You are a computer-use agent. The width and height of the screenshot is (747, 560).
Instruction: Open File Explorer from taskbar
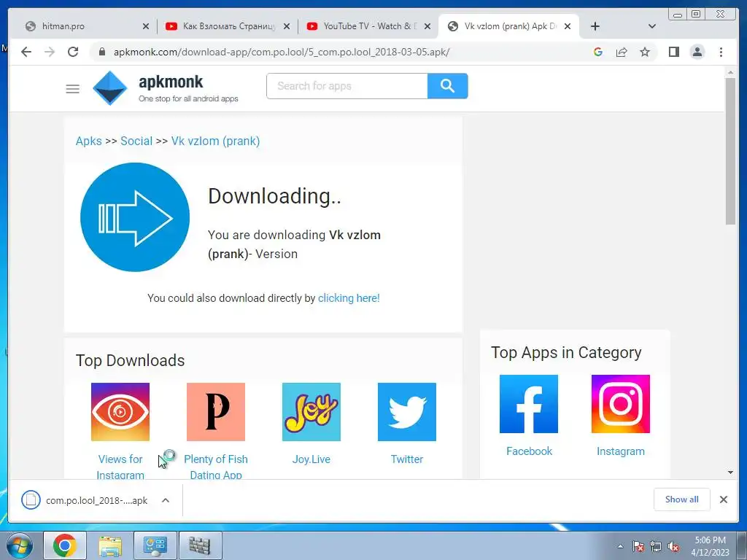110,545
